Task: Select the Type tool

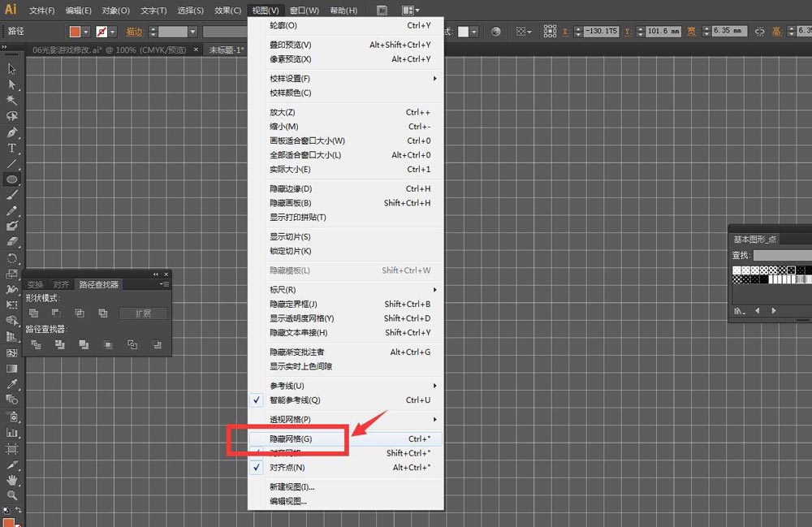Action: 11,146
